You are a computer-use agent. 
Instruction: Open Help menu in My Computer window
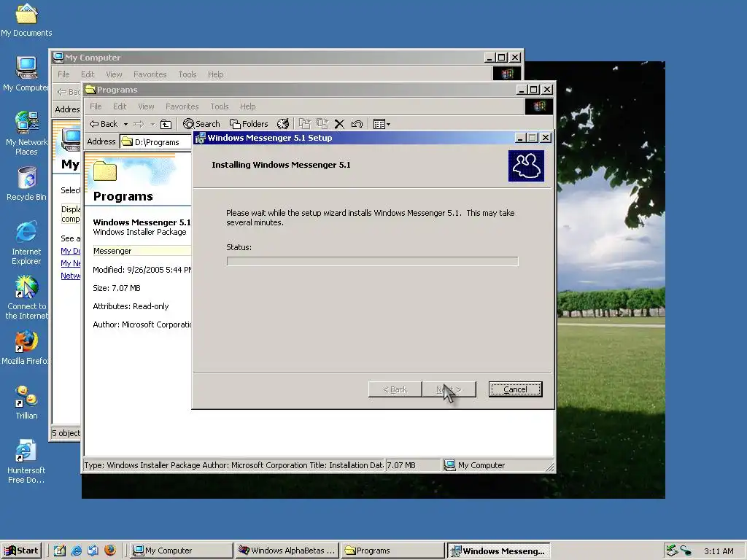point(215,74)
